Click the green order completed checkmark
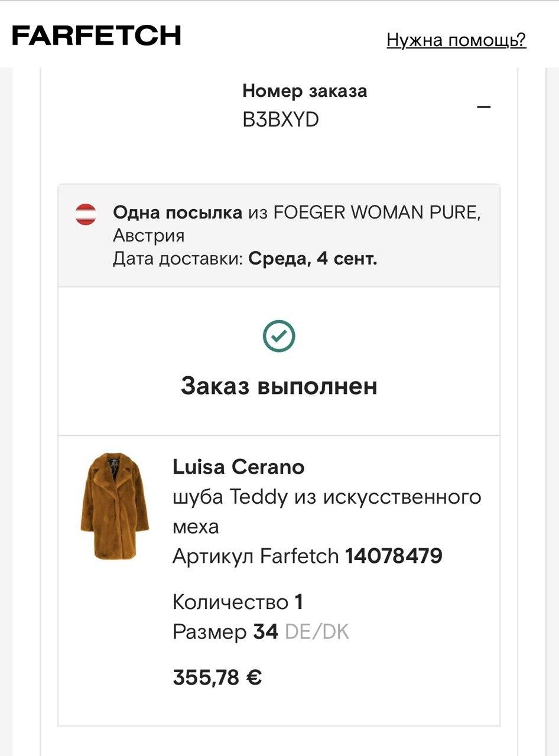The image size is (559, 756). click(x=279, y=335)
